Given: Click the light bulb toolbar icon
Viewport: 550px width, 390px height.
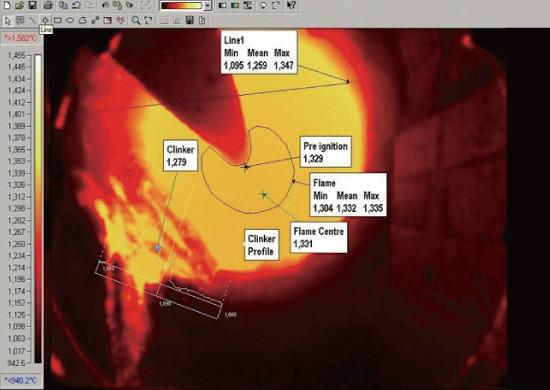Looking at the screenshot, I should click(x=263, y=5).
